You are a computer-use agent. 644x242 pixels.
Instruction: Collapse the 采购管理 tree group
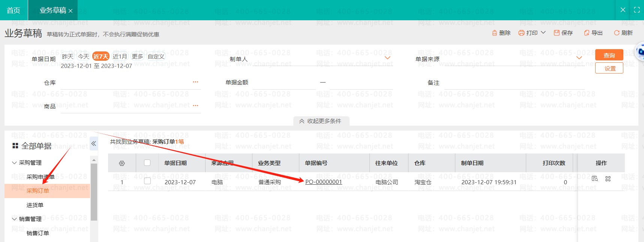tap(14, 163)
